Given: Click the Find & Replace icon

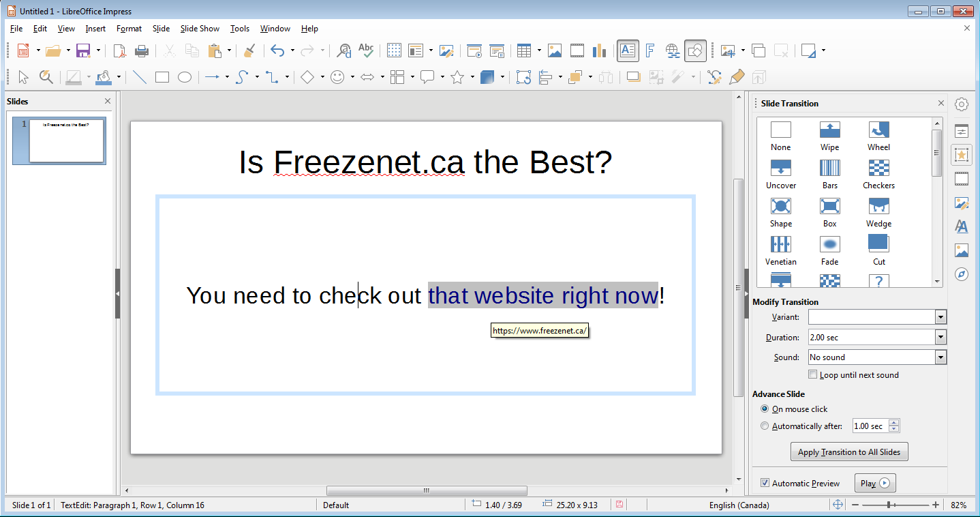Looking at the screenshot, I should [344, 50].
